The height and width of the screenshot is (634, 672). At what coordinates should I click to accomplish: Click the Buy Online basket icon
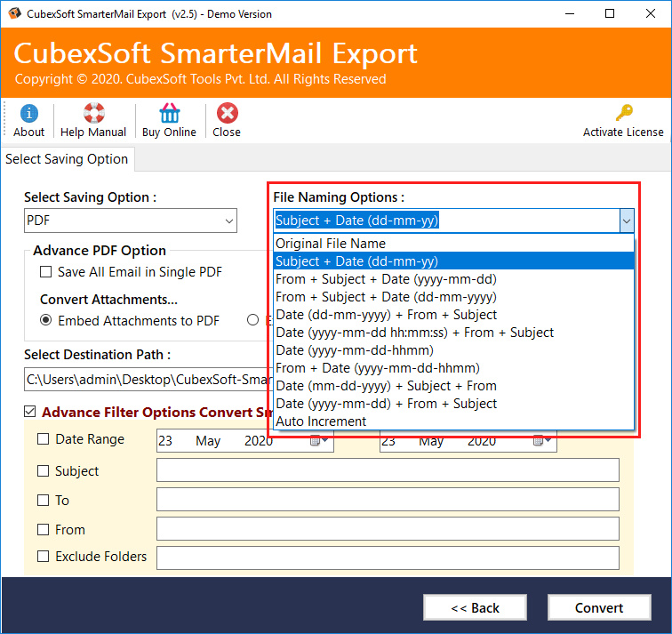pos(169,113)
